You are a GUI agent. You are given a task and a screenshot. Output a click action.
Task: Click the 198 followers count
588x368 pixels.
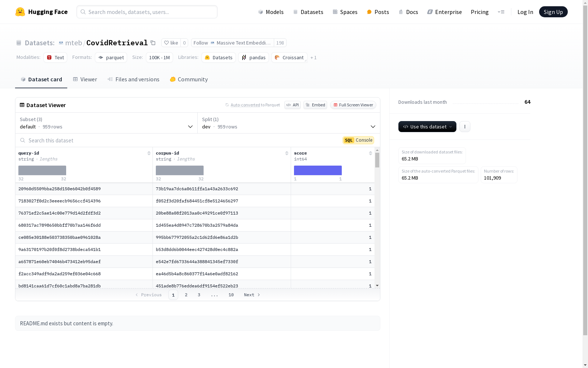280,43
